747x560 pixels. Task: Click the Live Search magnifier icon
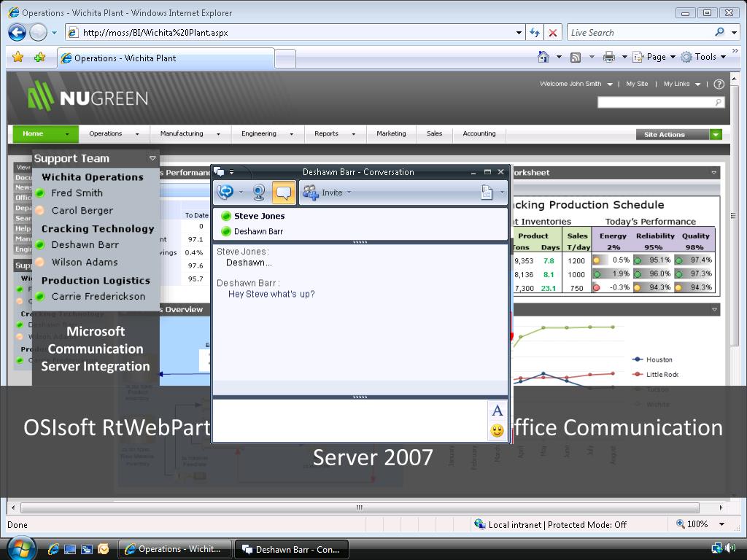click(x=719, y=32)
